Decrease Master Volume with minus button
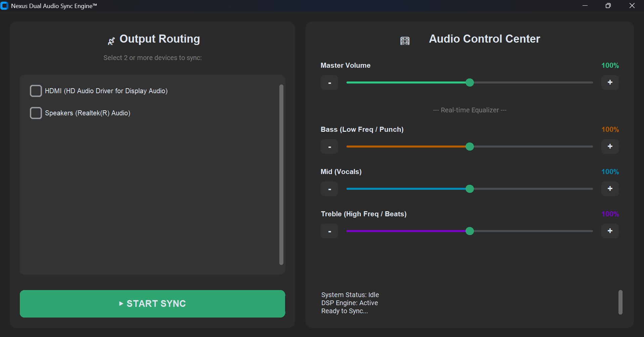This screenshot has width=644, height=337. click(329, 82)
